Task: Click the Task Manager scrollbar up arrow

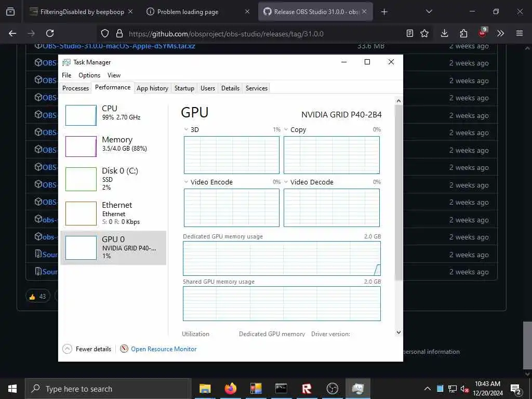Action: click(398, 101)
